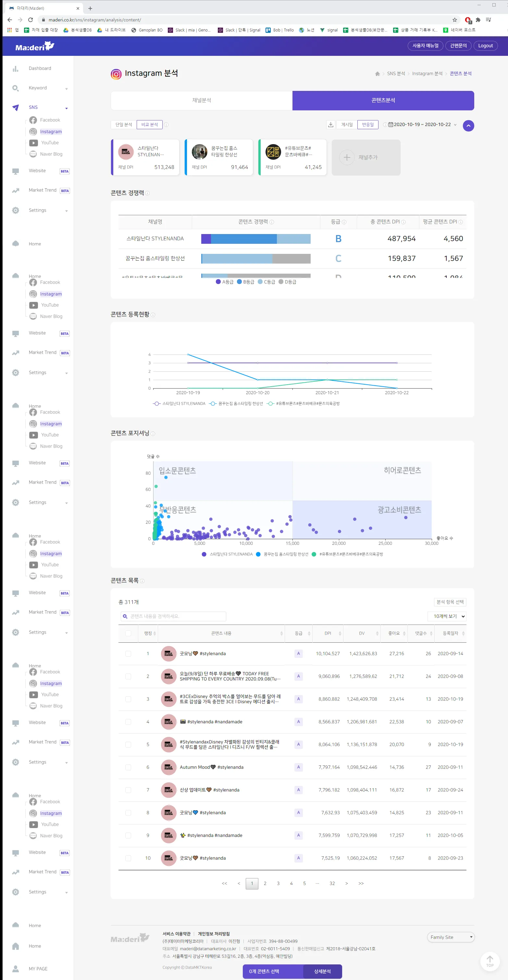Switch to the 채널분석 tab
The width and height of the screenshot is (508, 980).
[202, 100]
